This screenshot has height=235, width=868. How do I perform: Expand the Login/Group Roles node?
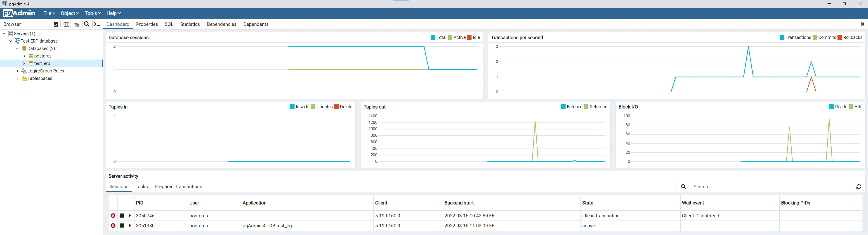coord(18,71)
